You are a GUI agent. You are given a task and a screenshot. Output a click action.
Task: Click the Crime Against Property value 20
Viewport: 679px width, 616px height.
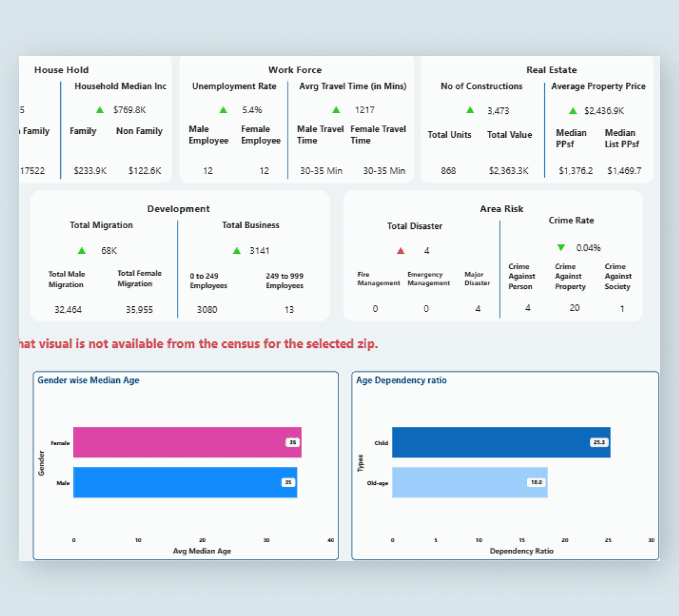click(574, 308)
